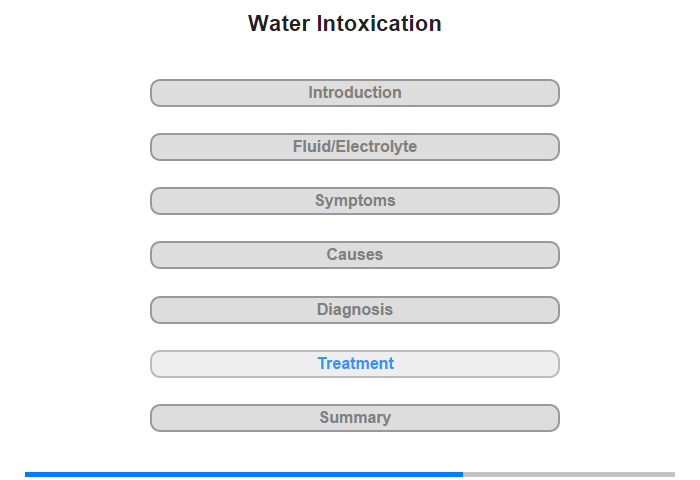The width and height of the screenshot is (700, 480).
Task: Pick the last menu item, Summary
Action: [x=355, y=418]
